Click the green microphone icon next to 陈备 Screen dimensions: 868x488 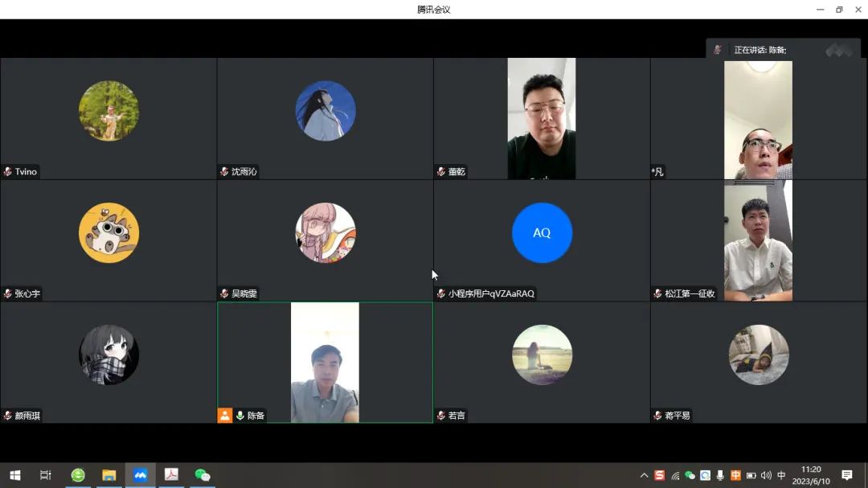[240, 416]
